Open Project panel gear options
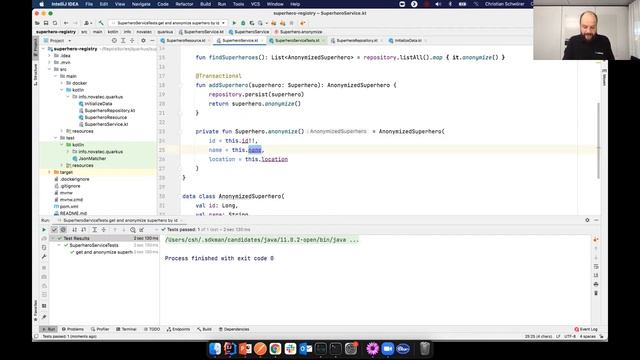The width and height of the screenshot is (640, 360). pos(143,40)
